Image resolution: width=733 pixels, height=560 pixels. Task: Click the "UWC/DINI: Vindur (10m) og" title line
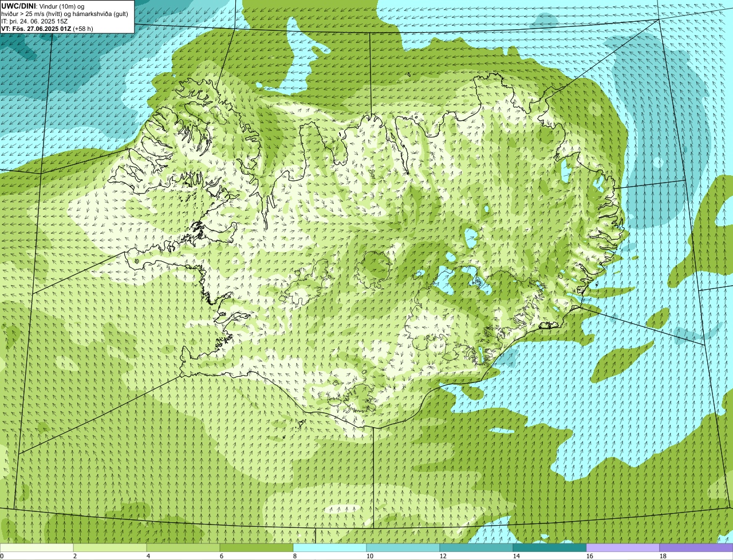coord(43,6)
